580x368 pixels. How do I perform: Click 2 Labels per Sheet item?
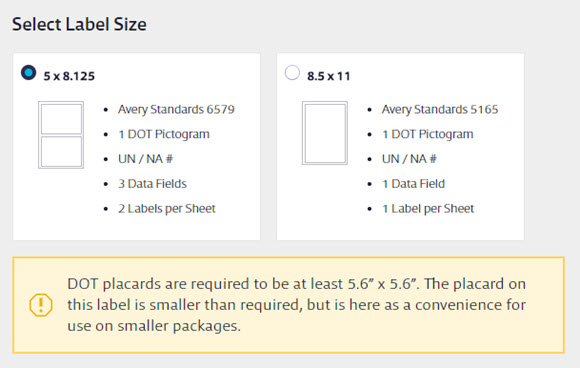pos(167,209)
